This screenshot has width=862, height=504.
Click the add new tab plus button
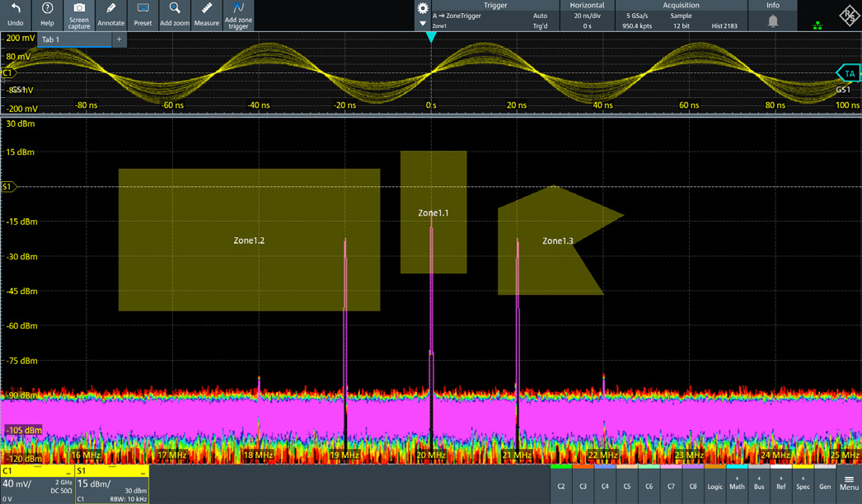tap(119, 40)
